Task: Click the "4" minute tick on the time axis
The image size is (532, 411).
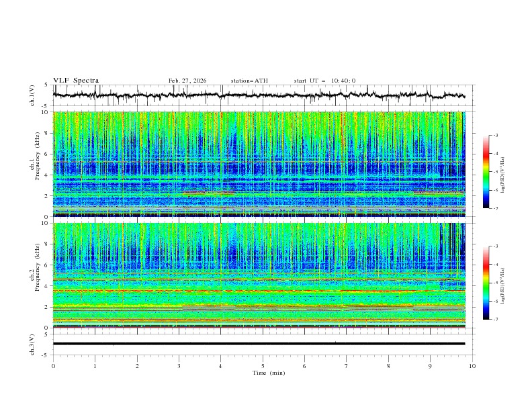Action: (x=220, y=366)
